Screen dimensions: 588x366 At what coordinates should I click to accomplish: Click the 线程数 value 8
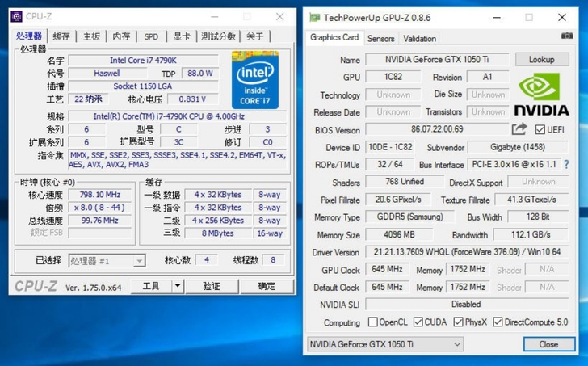point(273,260)
